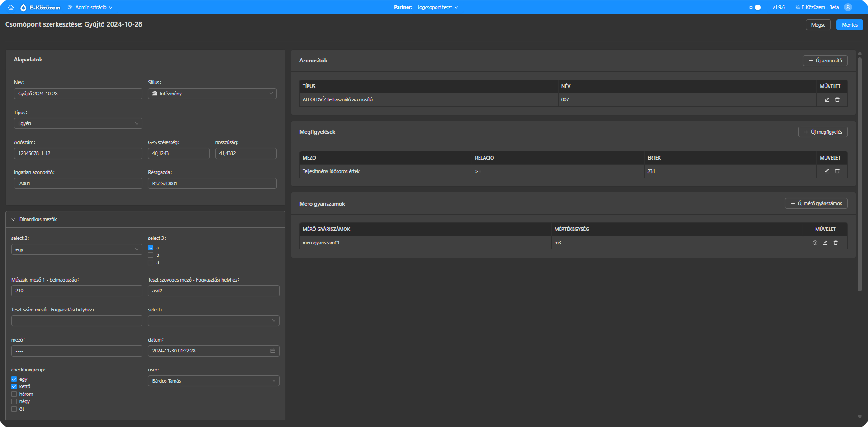
Task: Toggle the light/dark theme switch
Action: (x=756, y=7)
